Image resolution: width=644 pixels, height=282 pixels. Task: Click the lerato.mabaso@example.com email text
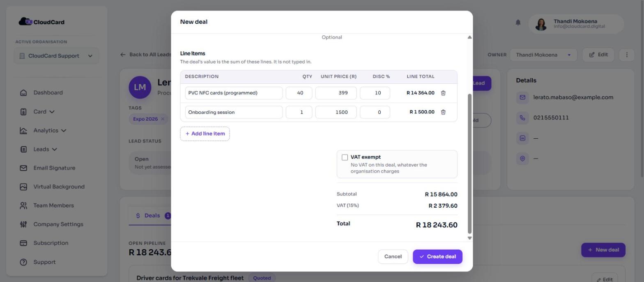[573, 97]
